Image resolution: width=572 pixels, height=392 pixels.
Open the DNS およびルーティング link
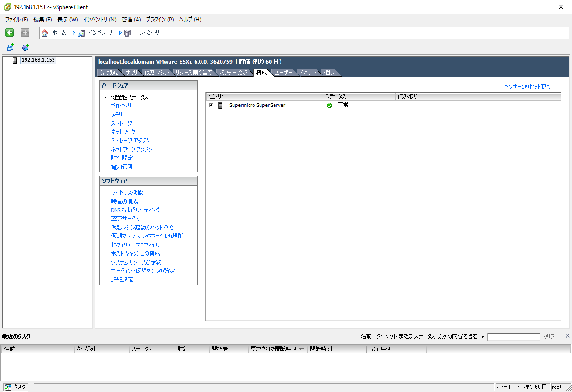point(135,210)
